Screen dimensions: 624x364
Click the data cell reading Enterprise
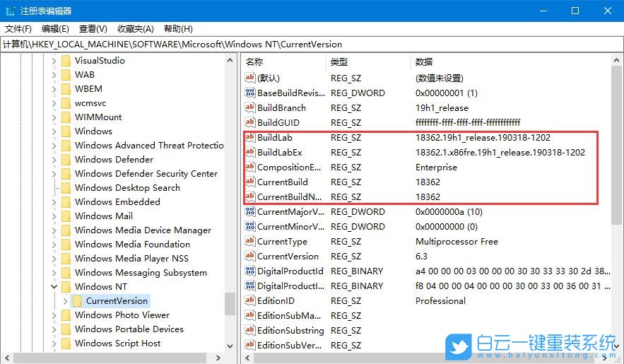(436, 167)
